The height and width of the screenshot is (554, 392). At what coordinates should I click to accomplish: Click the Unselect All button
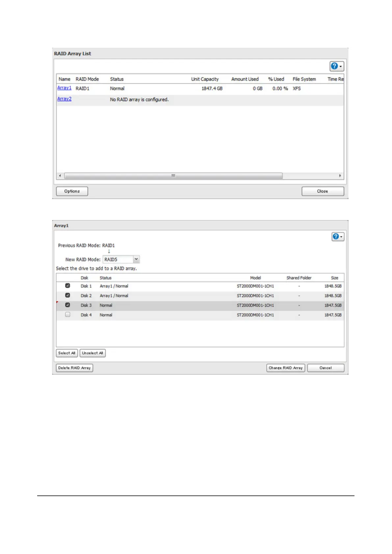click(x=92, y=353)
